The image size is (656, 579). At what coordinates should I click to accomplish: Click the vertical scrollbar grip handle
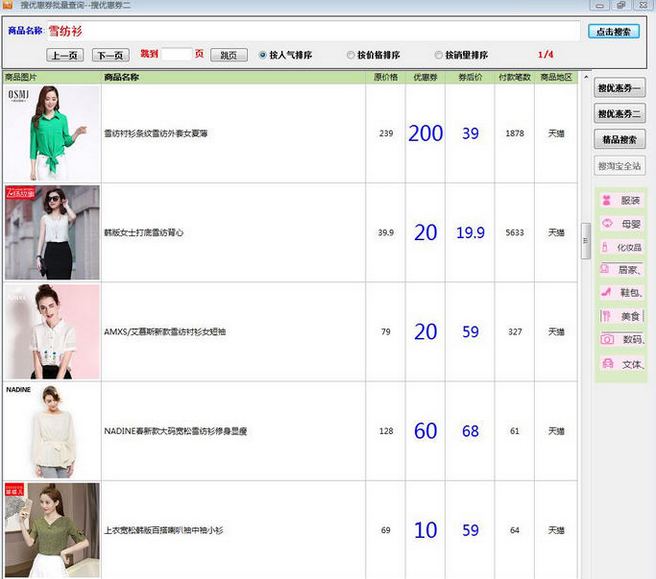point(586,241)
